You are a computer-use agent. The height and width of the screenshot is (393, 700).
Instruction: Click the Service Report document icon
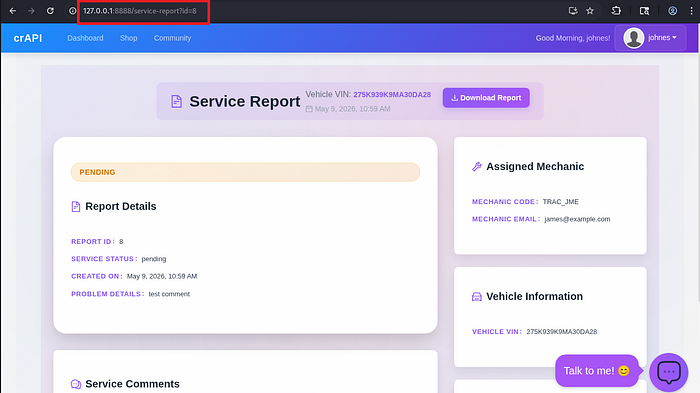click(176, 101)
